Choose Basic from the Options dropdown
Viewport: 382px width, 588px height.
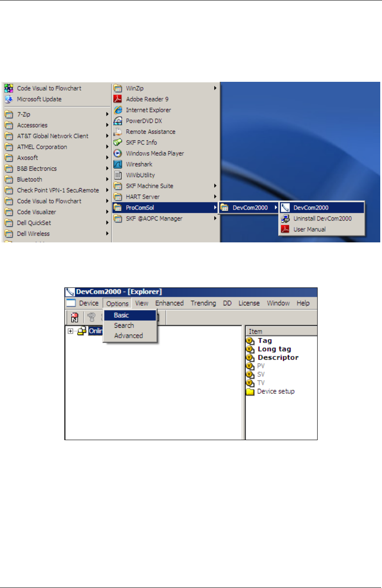[130, 315]
